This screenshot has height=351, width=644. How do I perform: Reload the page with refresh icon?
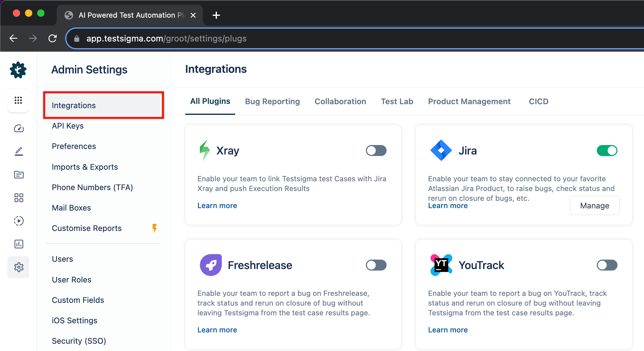[52, 38]
